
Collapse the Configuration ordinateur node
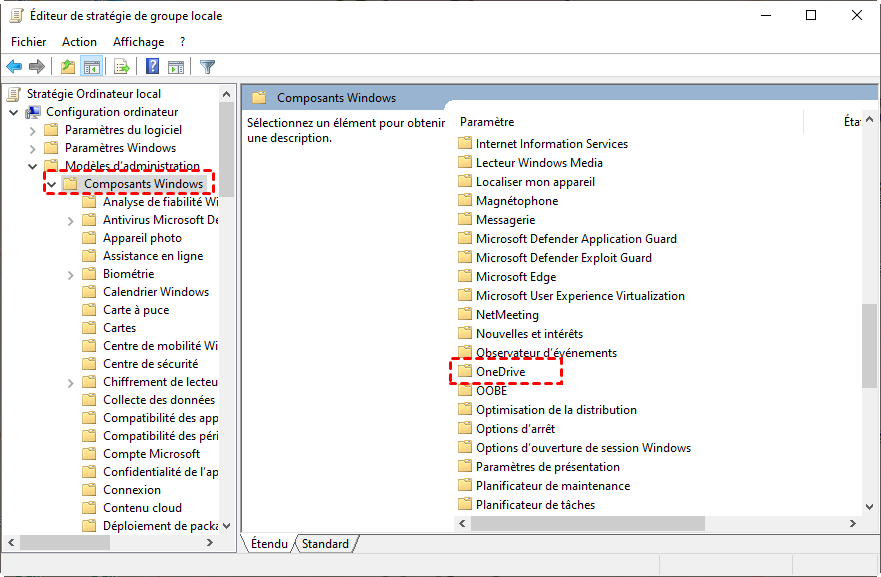click(14, 112)
